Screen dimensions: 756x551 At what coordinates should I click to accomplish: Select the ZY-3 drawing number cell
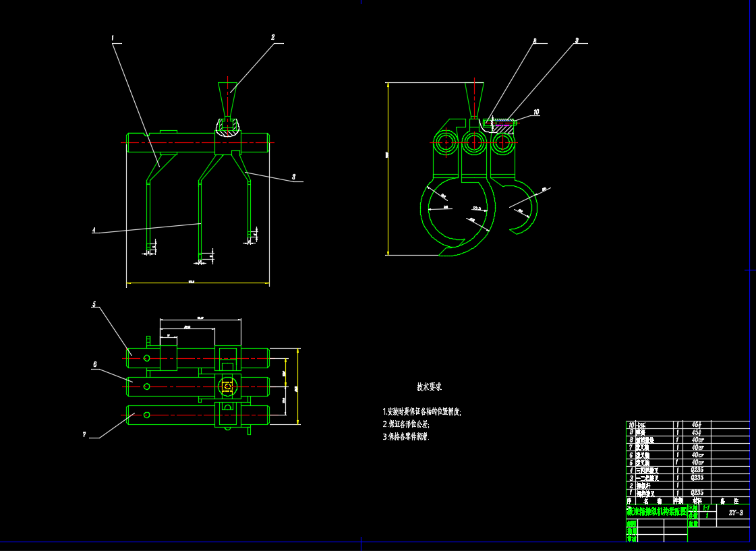click(x=736, y=513)
